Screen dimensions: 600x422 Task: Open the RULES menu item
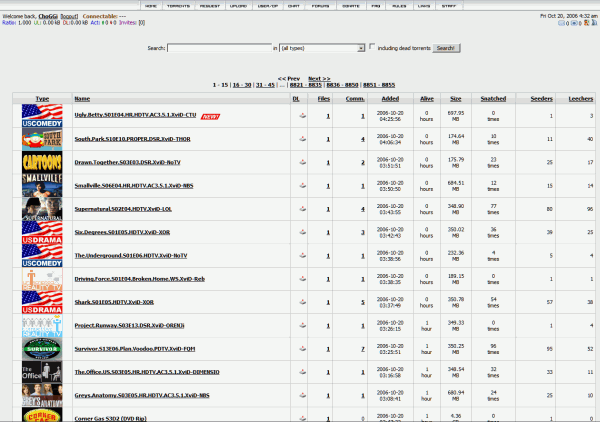click(x=399, y=6)
